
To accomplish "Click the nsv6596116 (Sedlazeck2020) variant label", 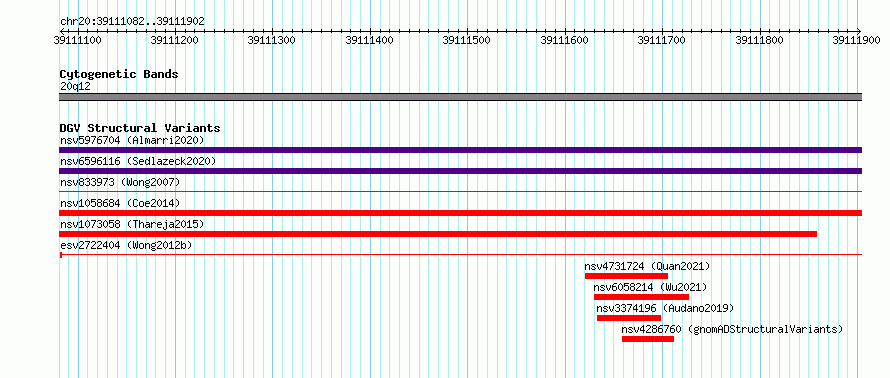I will (x=138, y=161).
